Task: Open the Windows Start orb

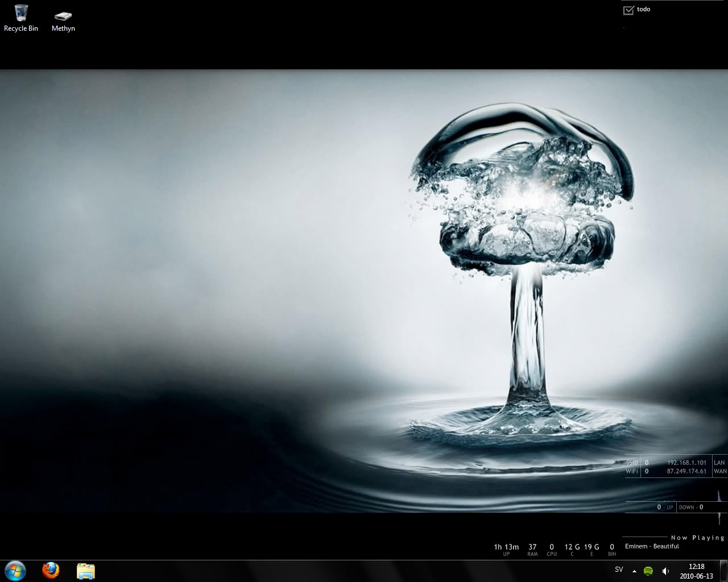Action: point(15,570)
